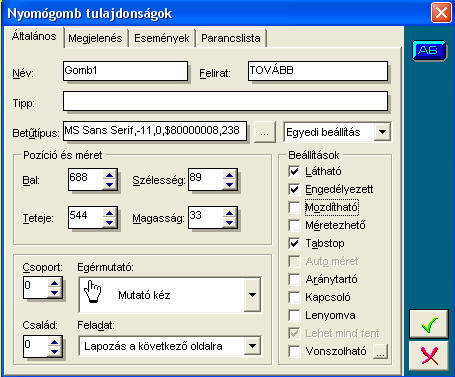Click the green checkmark confirm icon

coord(429,324)
